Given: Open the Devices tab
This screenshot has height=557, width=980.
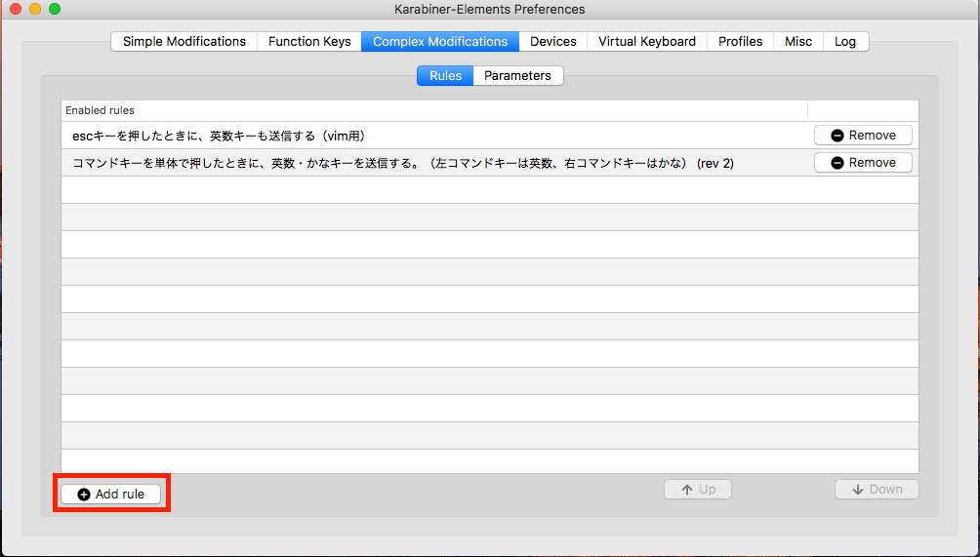Looking at the screenshot, I should click(x=553, y=41).
